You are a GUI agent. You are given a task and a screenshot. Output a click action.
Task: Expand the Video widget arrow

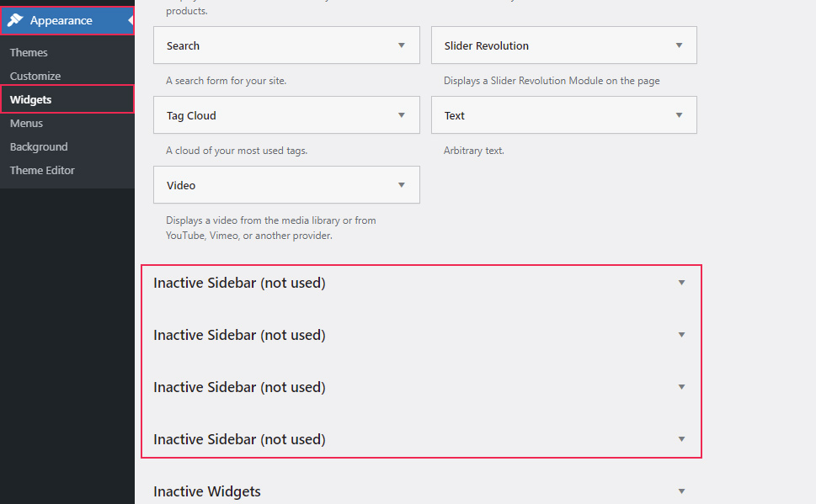click(x=401, y=184)
